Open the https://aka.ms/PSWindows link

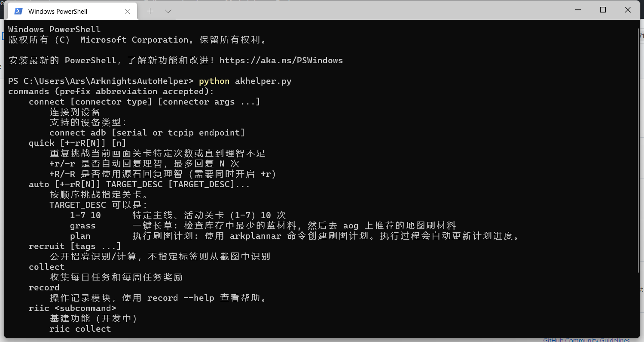(281, 60)
